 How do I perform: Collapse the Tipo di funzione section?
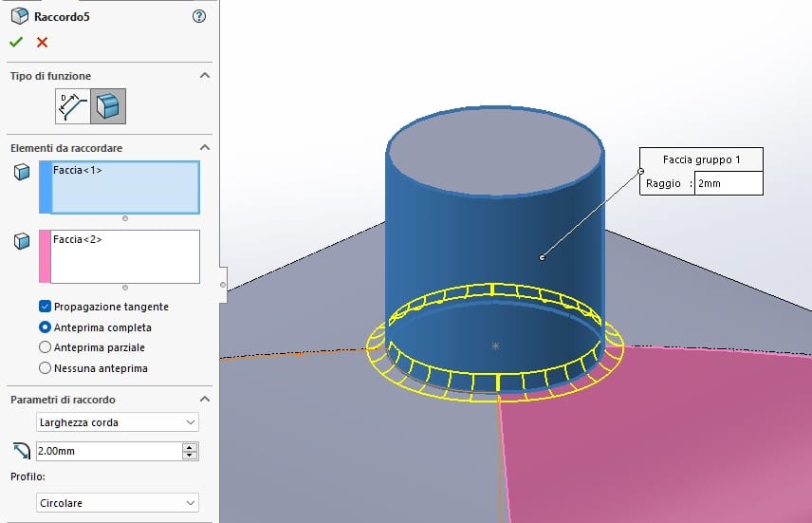tap(205, 76)
